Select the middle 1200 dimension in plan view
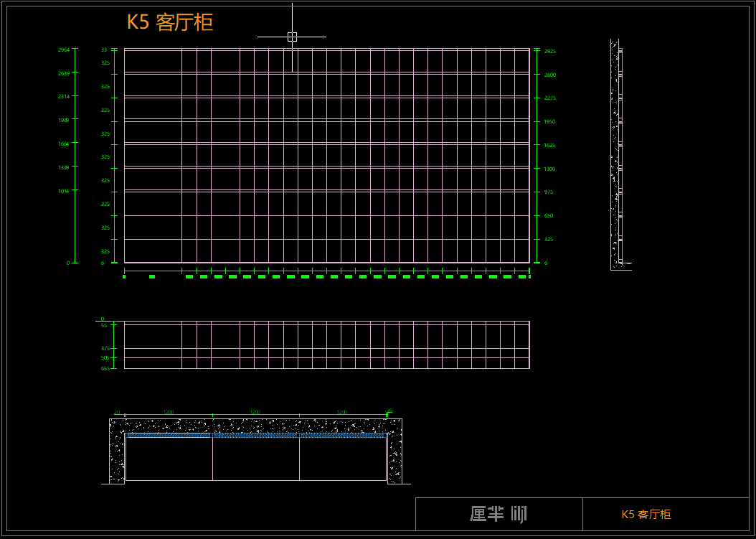The height and width of the screenshot is (539, 756). pyautogui.click(x=255, y=412)
